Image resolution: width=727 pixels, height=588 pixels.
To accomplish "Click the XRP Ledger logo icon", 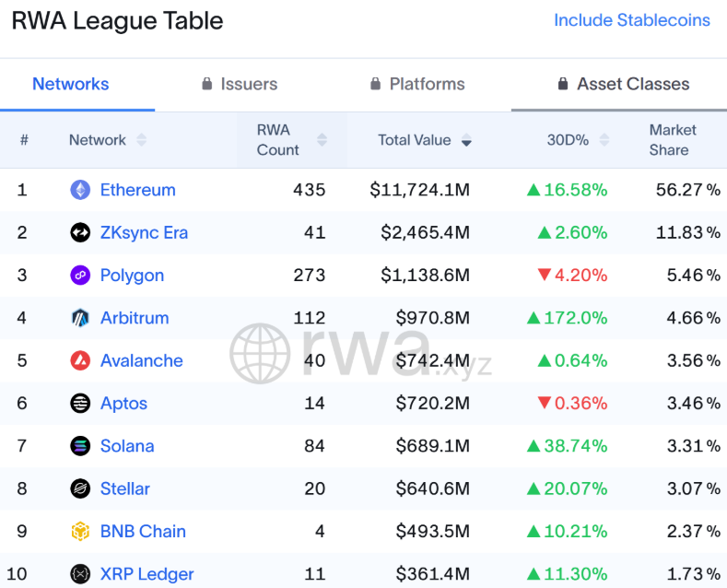I will (80, 574).
